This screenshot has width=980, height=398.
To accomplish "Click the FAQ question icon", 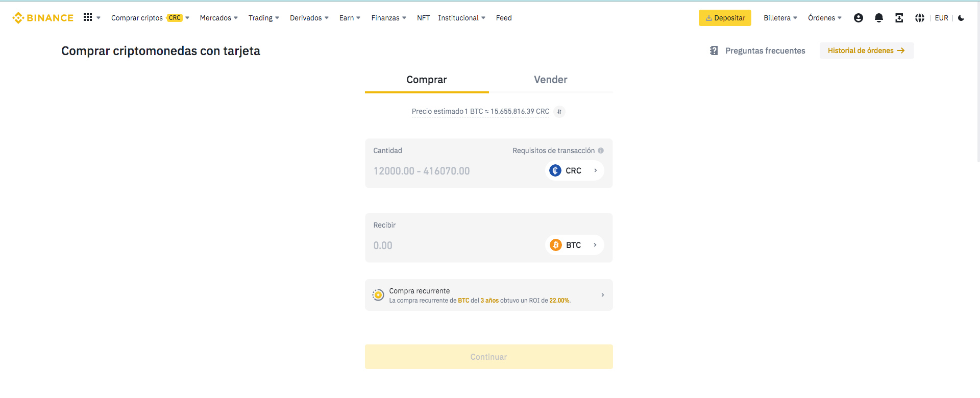I will pos(714,51).
